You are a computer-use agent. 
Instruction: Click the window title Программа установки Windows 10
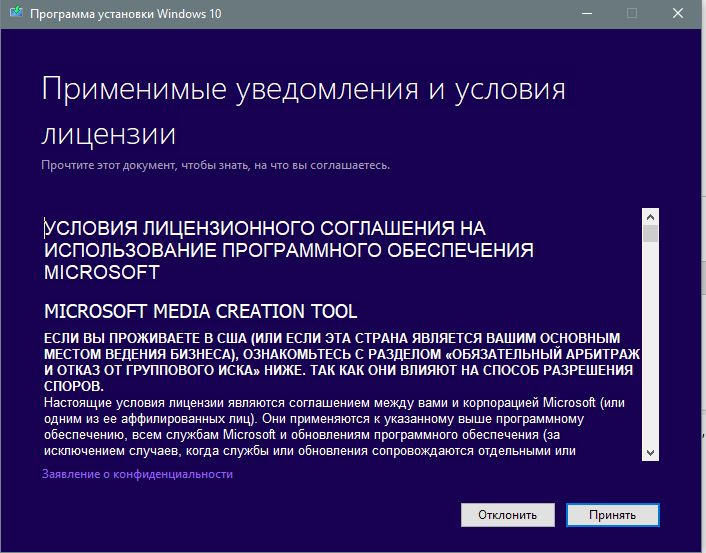point(126,14)
